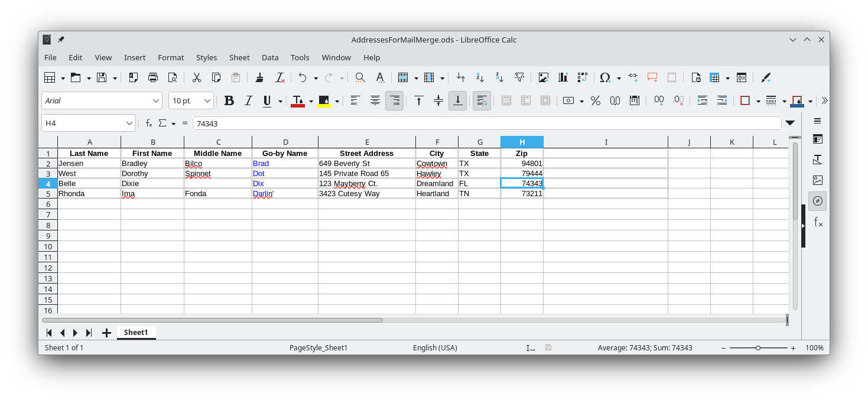Screen dimensions: 868x400
Task: Open the Arial font name dropdown
Action: (156, 101)
